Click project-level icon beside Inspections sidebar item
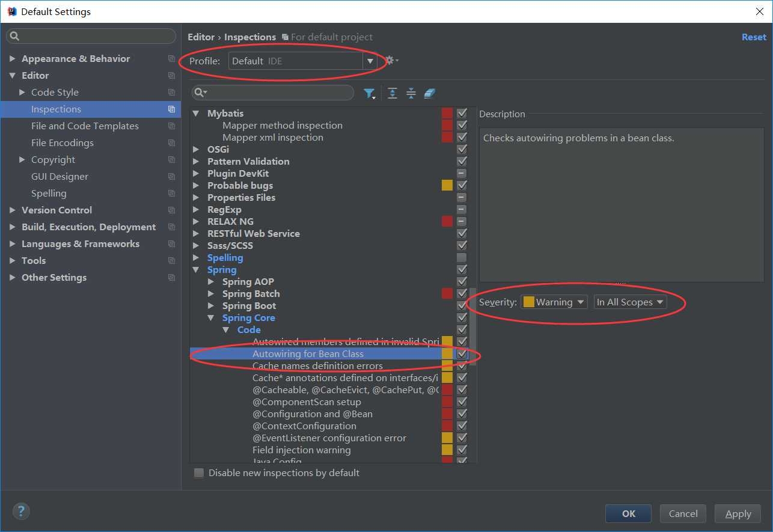773x532 pixels. tap(171, 109)
